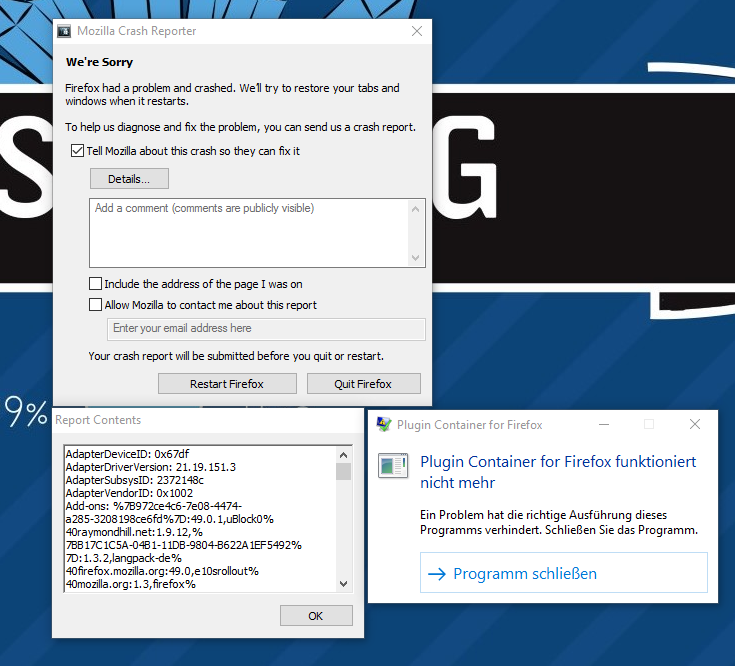This screenshot has width=735, height=666.
Task: Click Quit Firefox button
Action: pos(363,384)
